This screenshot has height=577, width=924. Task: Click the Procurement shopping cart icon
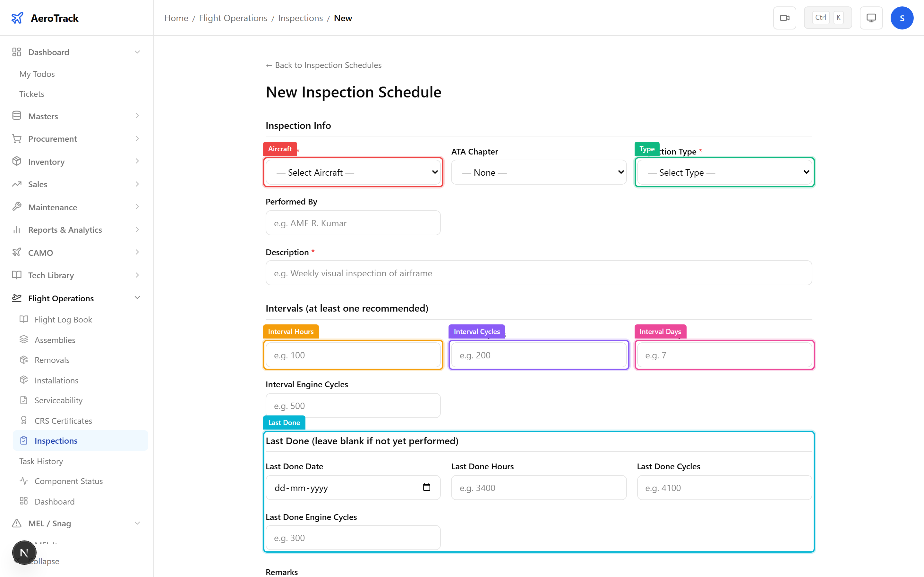coord(17,138)
